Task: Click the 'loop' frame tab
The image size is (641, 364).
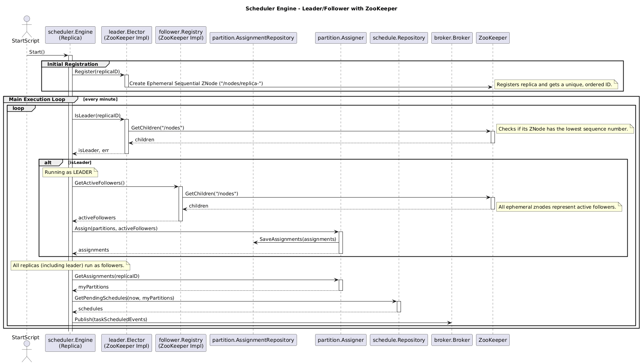Action: pyautogui.click(x=18, y=108)
